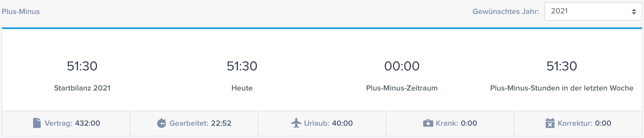Select the 2021 year value
Viewport: 644px width, 138px height.
pos(559,11)
